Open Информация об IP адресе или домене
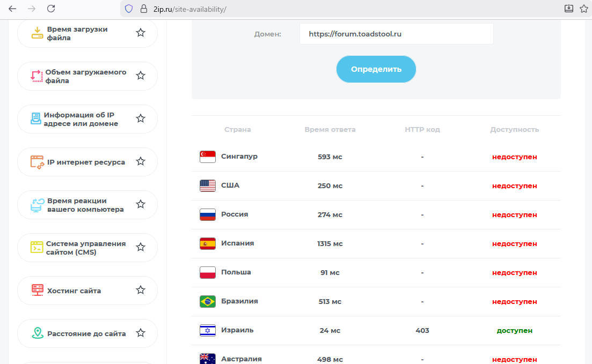The width and height of the screenshot is (592, 364). (81, 119)
